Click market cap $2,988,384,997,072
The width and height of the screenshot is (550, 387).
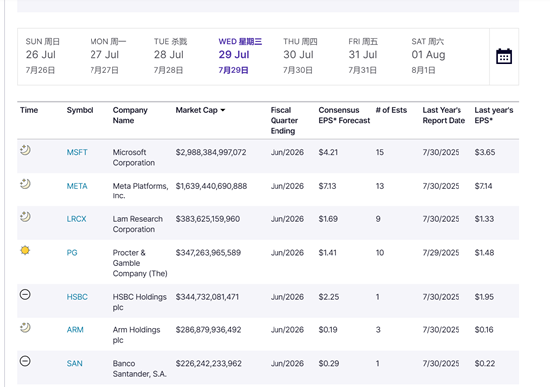coord(211,152)
